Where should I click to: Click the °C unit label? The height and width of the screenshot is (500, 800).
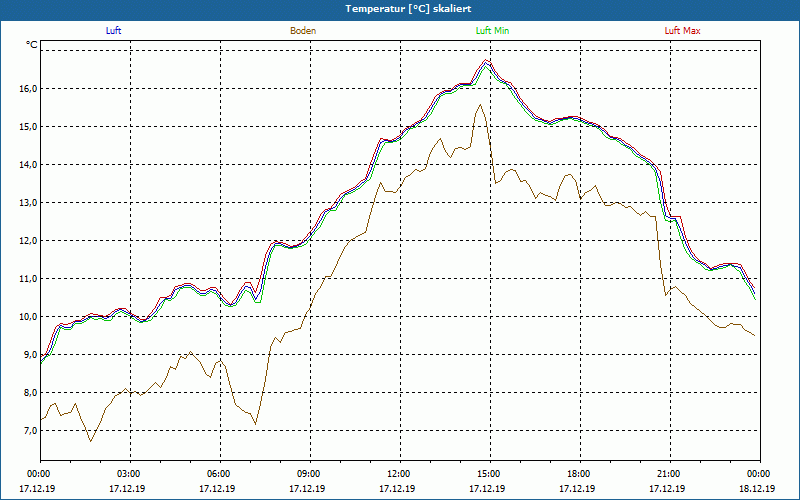pyautogui.click(x=32, y=45)
